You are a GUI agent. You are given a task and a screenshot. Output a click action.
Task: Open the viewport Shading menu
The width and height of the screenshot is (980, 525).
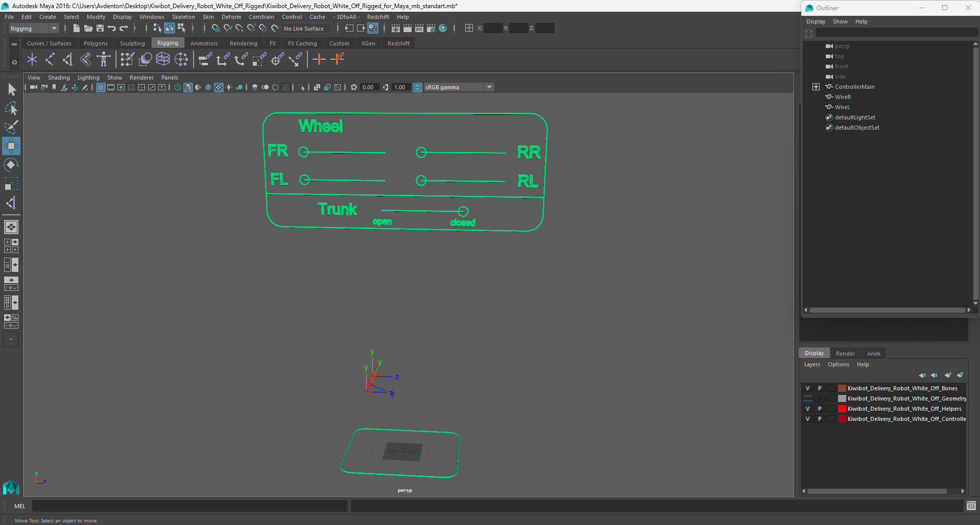[59, 78]
